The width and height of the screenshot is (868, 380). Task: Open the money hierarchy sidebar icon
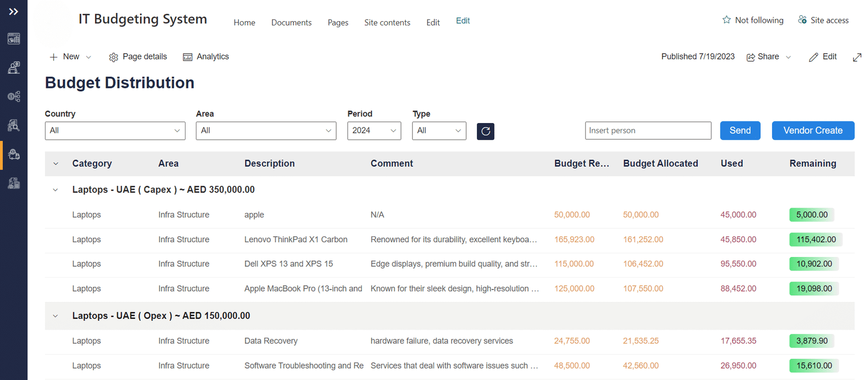pyautogui.click(x=14, y=96)
